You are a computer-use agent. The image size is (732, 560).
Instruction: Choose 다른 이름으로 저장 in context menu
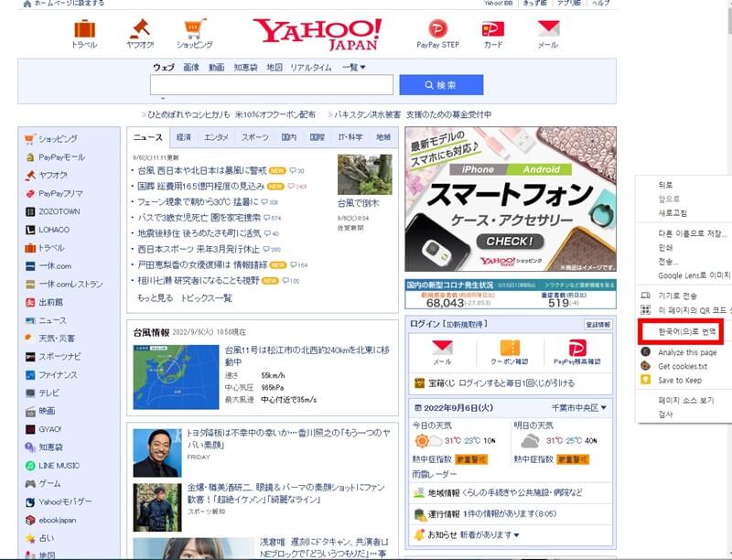point(693,233)
